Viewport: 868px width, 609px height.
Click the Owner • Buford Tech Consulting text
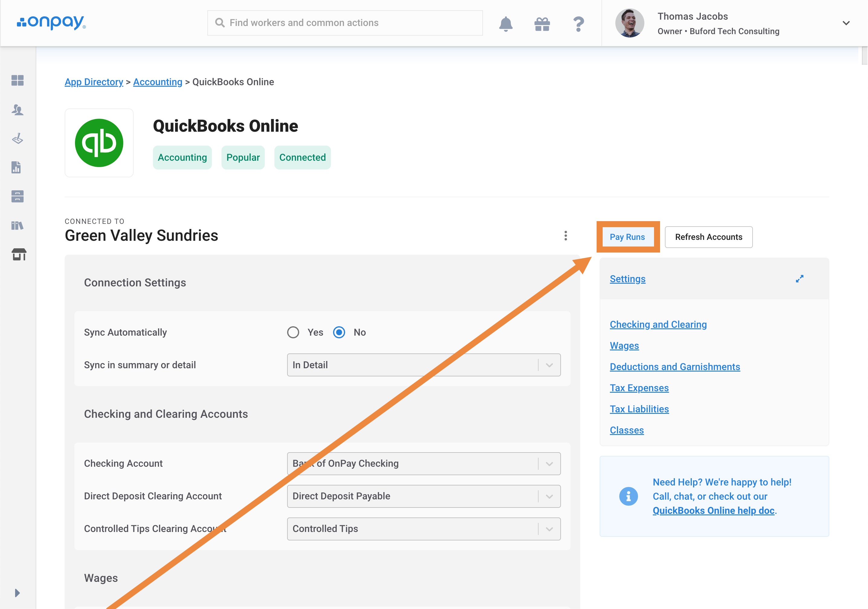[x=718, y=31]
